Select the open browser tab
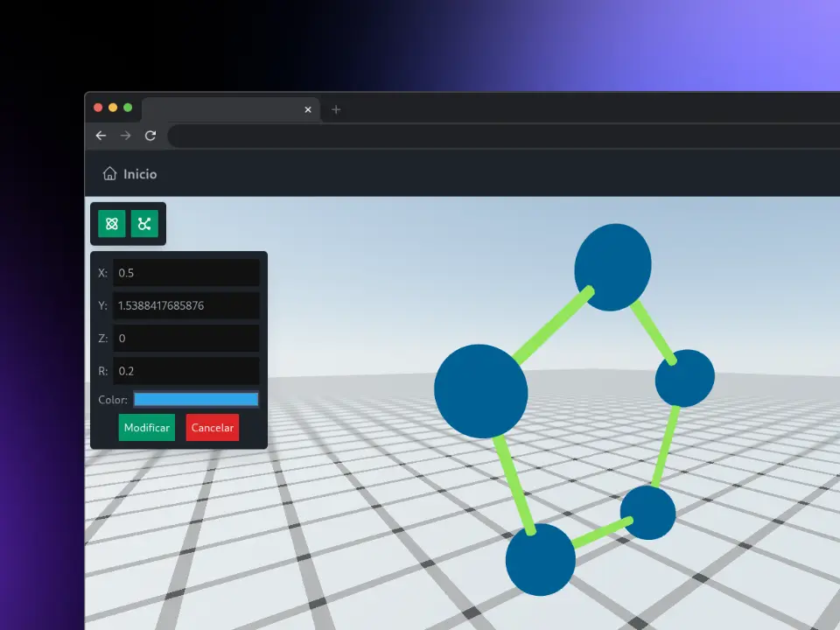This screenshot has height=630, width=840. coord(219,109)
